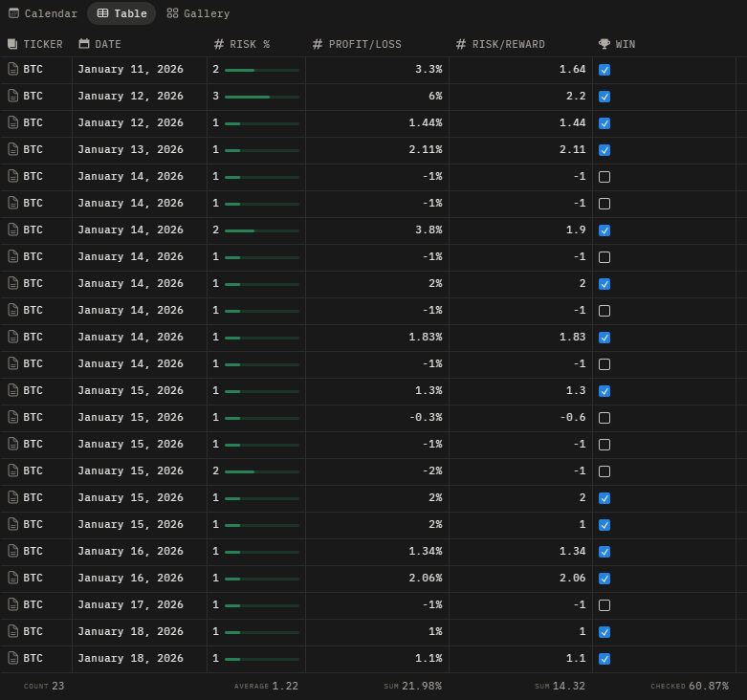This screenshot has width=747, height=700.
Task: Select the '2.06' risk/reward cell
Action: pos(520,579)
